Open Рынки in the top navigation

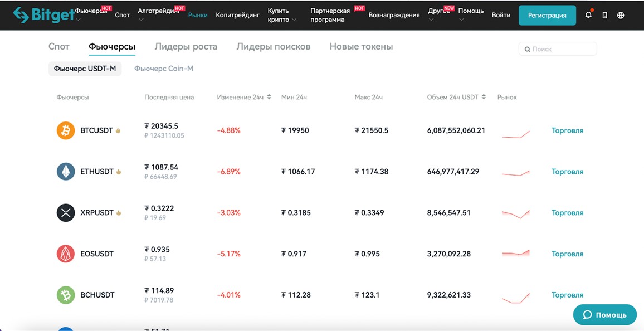(198, 15)
